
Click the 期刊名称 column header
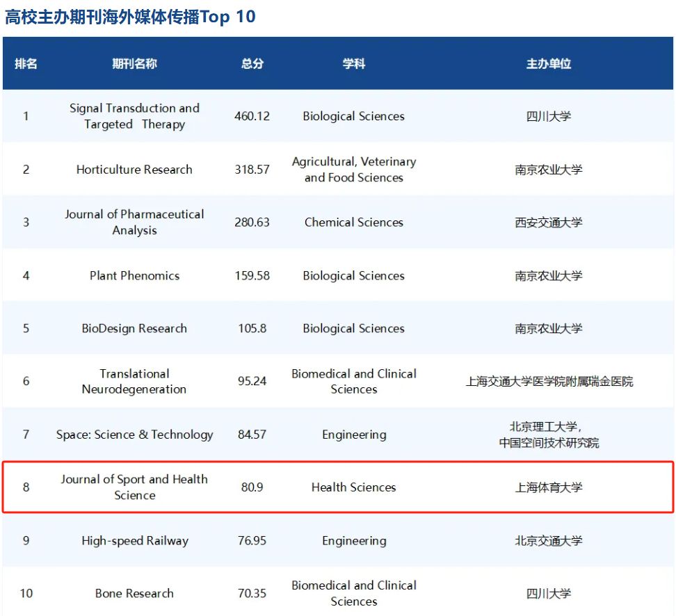[134, 63]
